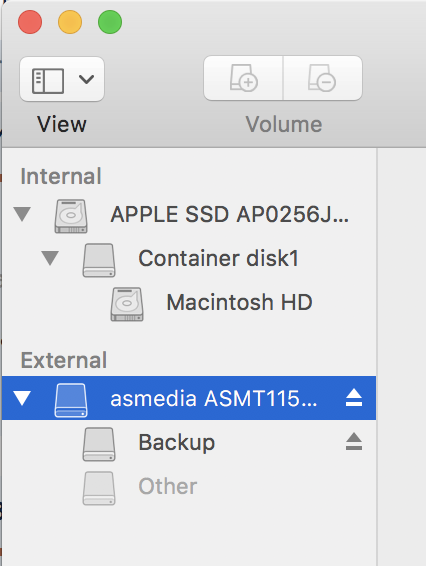Open the View sidebar options button

62,79
